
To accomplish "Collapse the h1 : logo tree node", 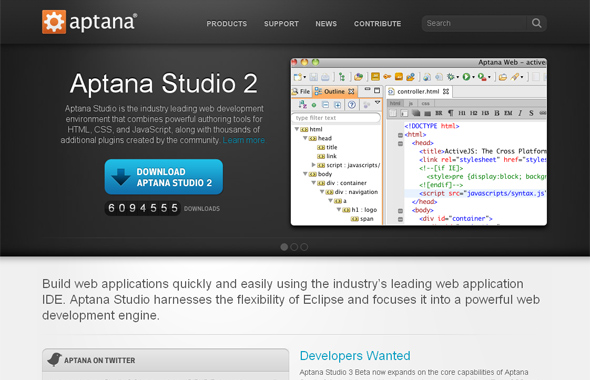I will (x=339, y=210).
